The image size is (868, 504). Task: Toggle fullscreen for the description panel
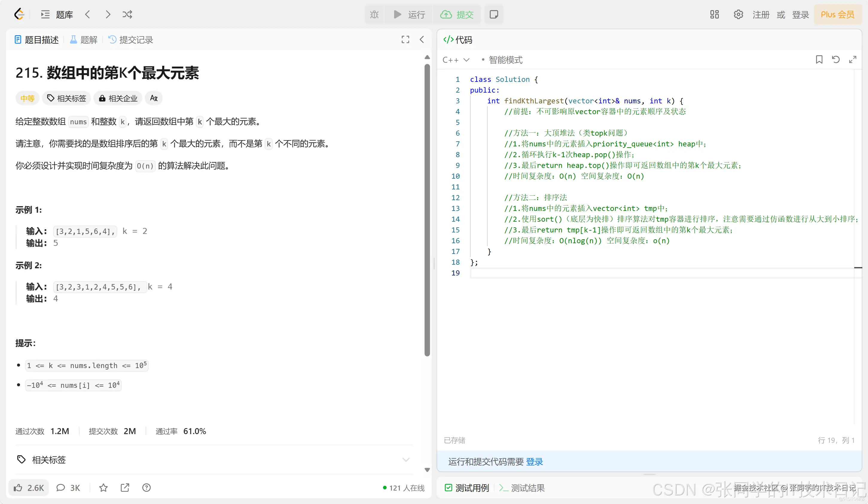(405, 40)
